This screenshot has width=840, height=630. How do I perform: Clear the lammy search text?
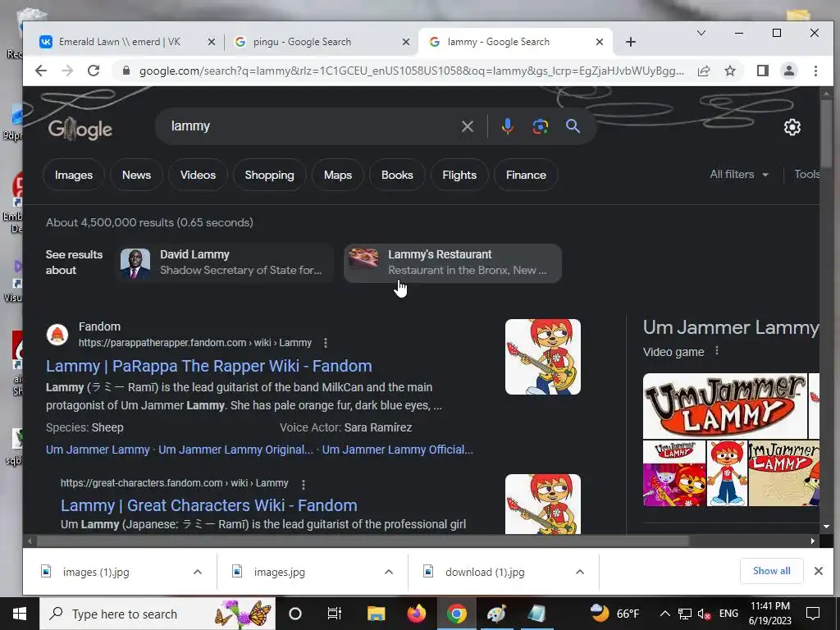(x=467, y=126)
